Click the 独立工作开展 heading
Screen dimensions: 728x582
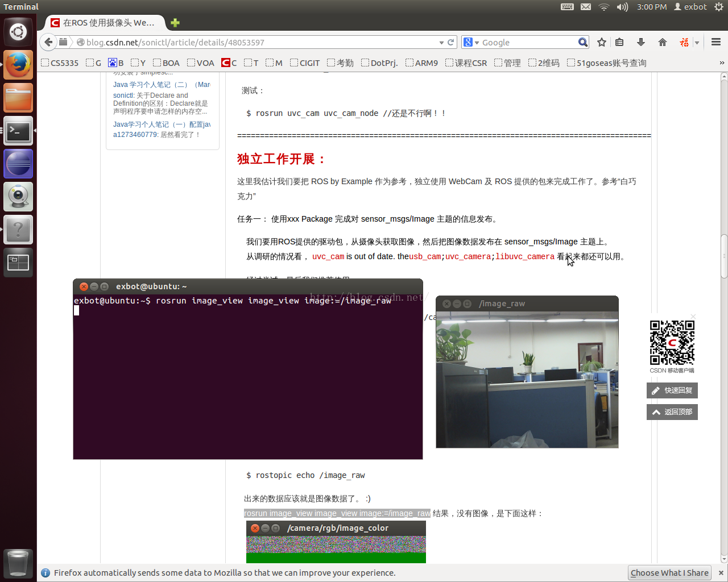(x=281, y=159)
